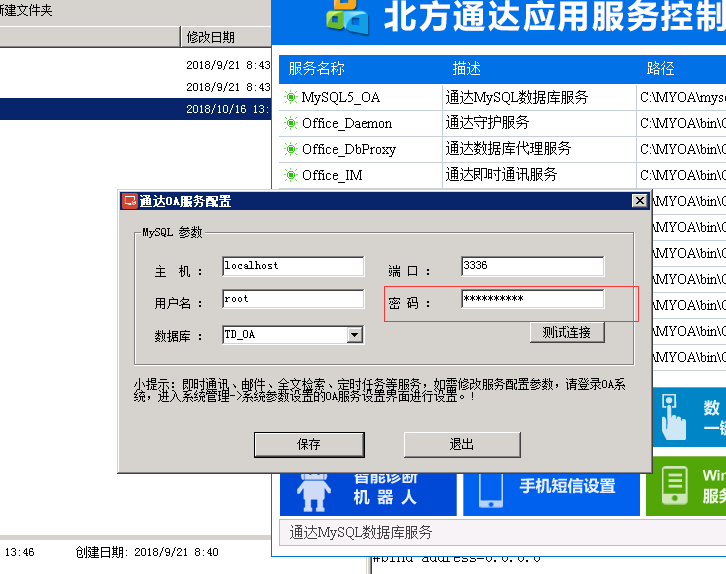Screen dimensions: 726x574
Task: Click the 北方通达 logo icon in header
Action: pos(347,17)
